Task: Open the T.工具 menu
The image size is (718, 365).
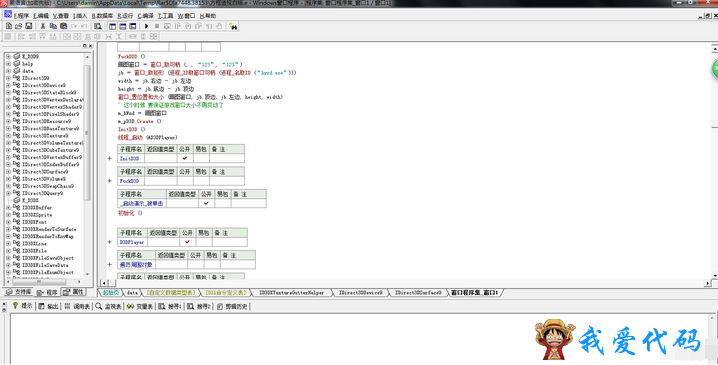Action: point(165,16)
